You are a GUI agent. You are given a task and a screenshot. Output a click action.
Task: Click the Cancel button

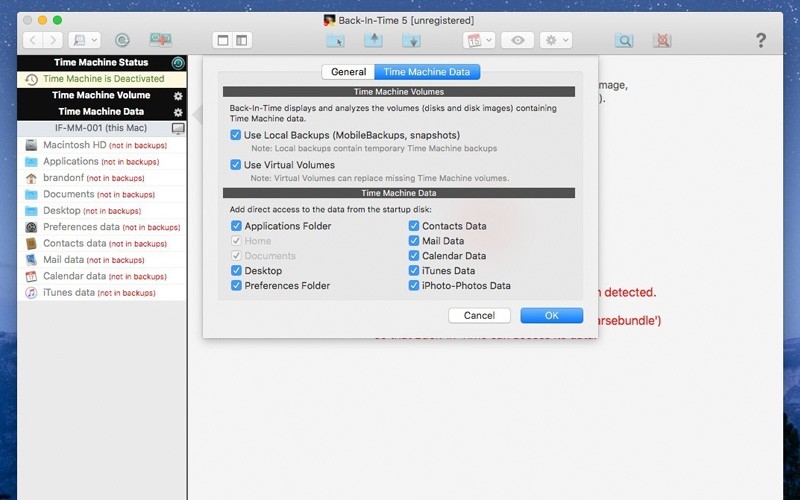(479, 315)
